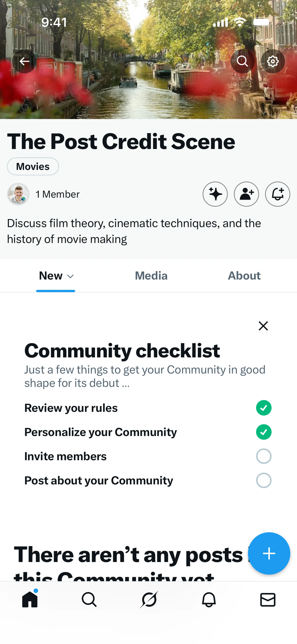This screenshot has height=644, width=297.
Task: Tap the sparkle star icon button
Action: point(215,194)
